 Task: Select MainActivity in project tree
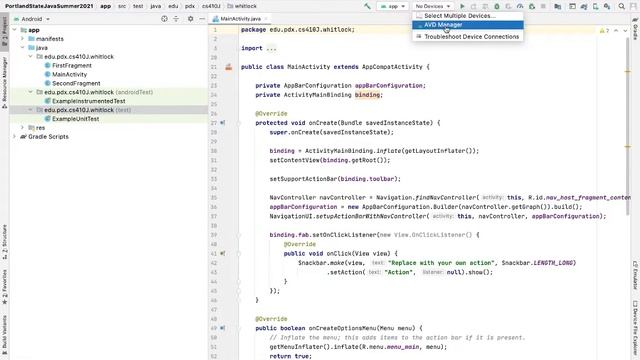pyautogui.click(x=69, y=74)
